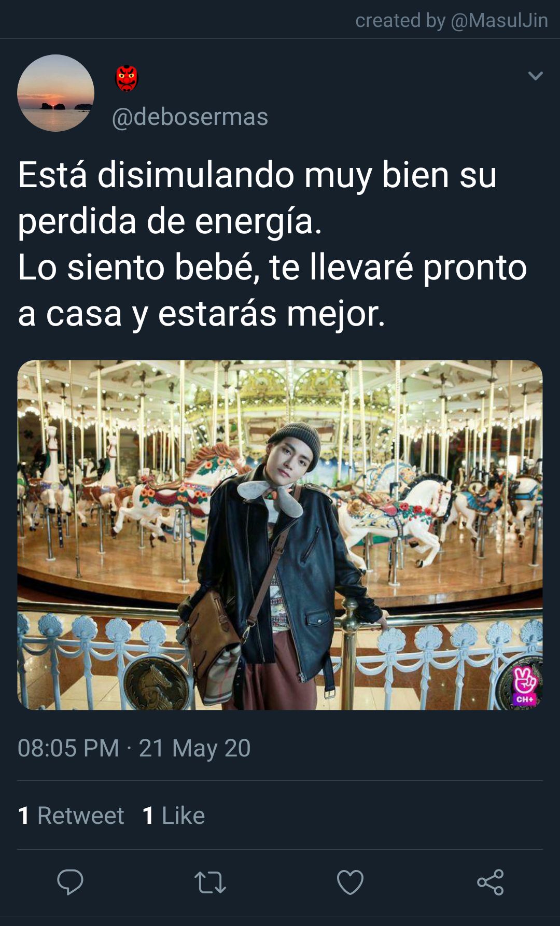Viewport: 560px width, 926px height.
Task: Open the share icon for this tweet
Action: click(491, 882)
